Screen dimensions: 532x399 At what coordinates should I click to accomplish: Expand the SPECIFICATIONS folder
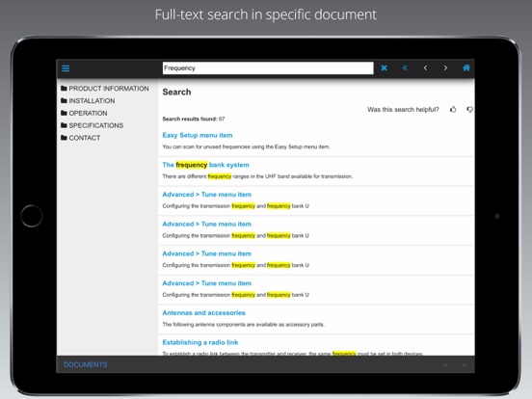coord(92,125)
